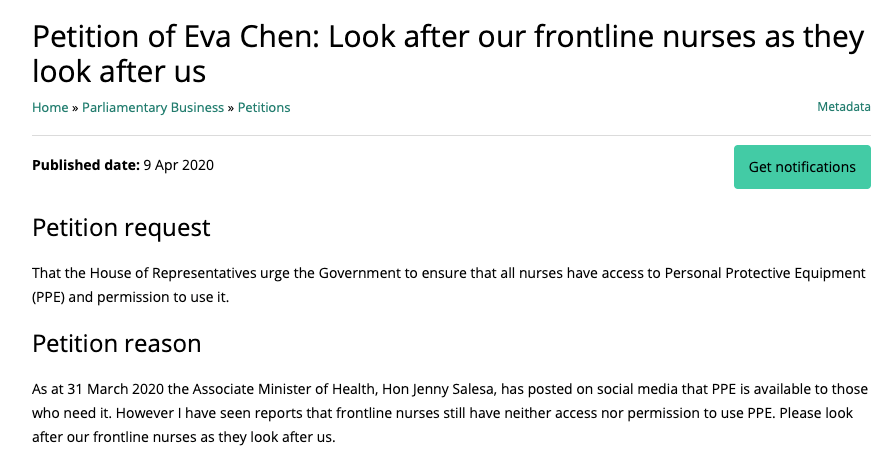The height and width of the screenshot is (472, 885).
Task: Open the Home breadcrumb link
Action: [x=50, y=107]
